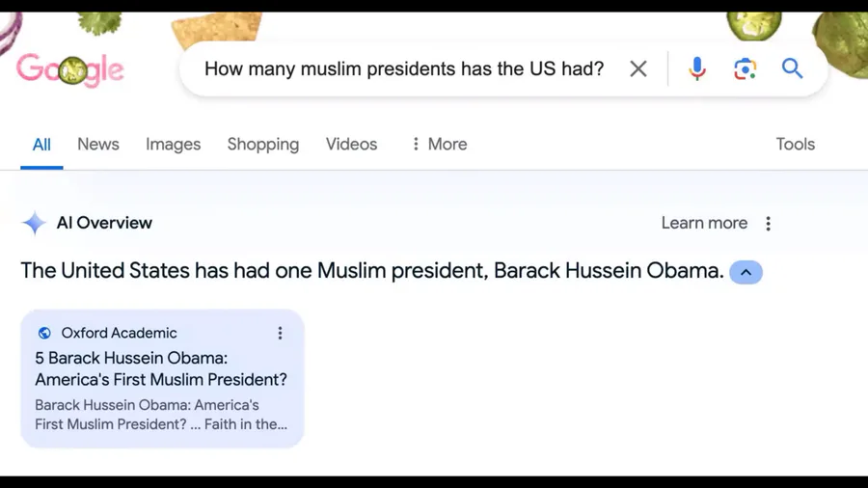This screenshot has height=488, width=868.
Task: Click the blue magnifier search icon
Action: [x=792, y=68]
